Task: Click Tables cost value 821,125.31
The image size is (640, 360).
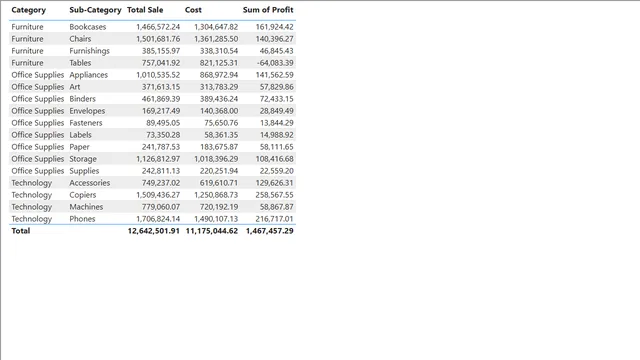Action: click(219, 63)
